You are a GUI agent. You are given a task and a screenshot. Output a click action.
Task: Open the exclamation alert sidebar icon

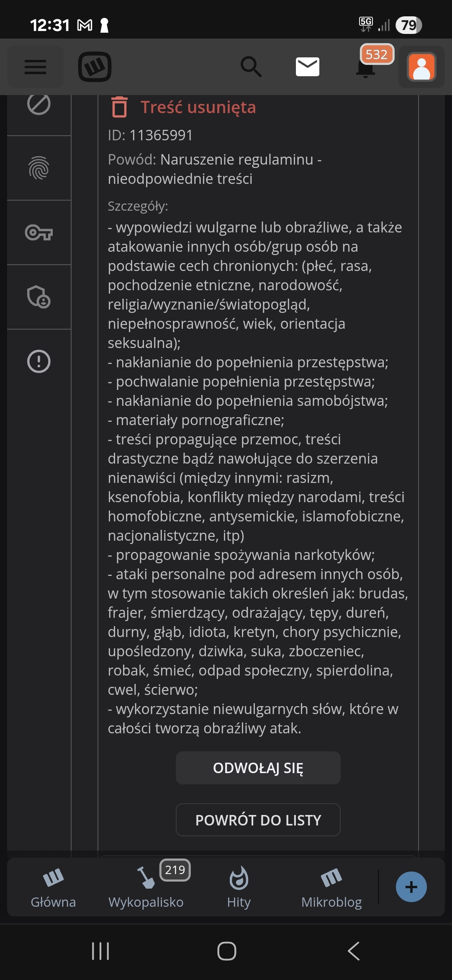pos(39,361)
